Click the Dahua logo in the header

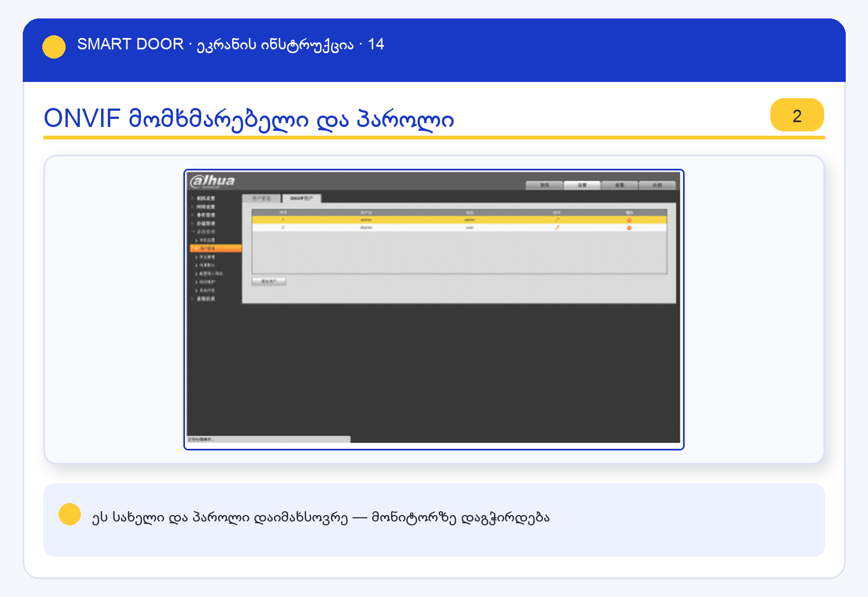[213, 181]
